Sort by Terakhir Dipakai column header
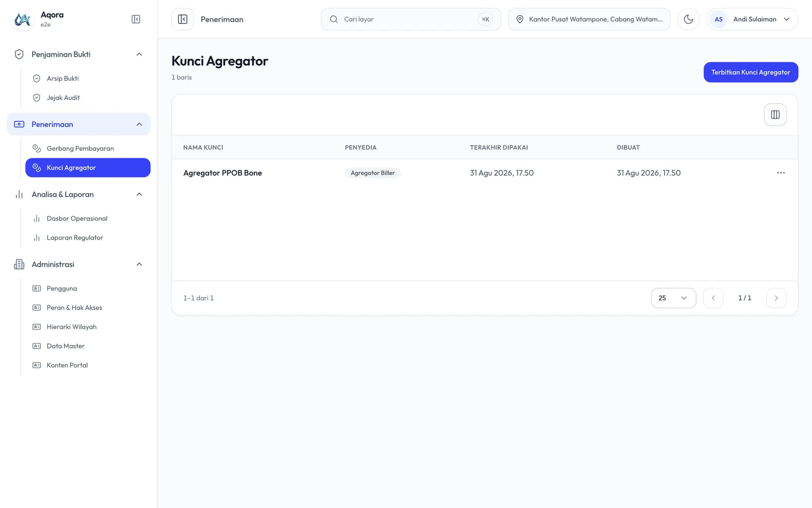The height and width of the screenshot is (508, 812). (499, 147)
